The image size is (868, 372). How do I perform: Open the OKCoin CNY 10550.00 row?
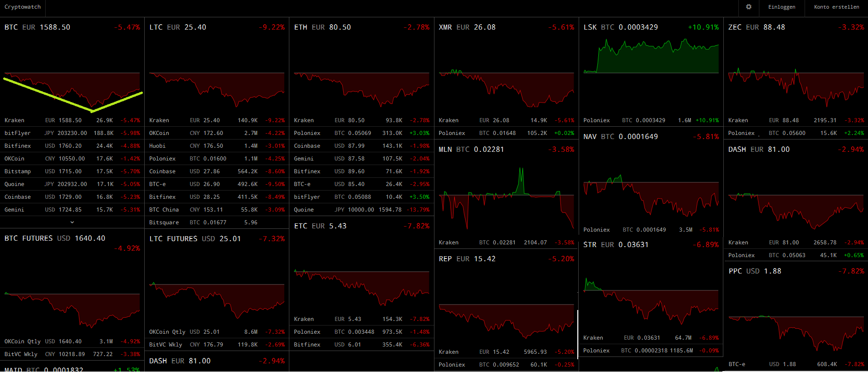coord(72,159)
